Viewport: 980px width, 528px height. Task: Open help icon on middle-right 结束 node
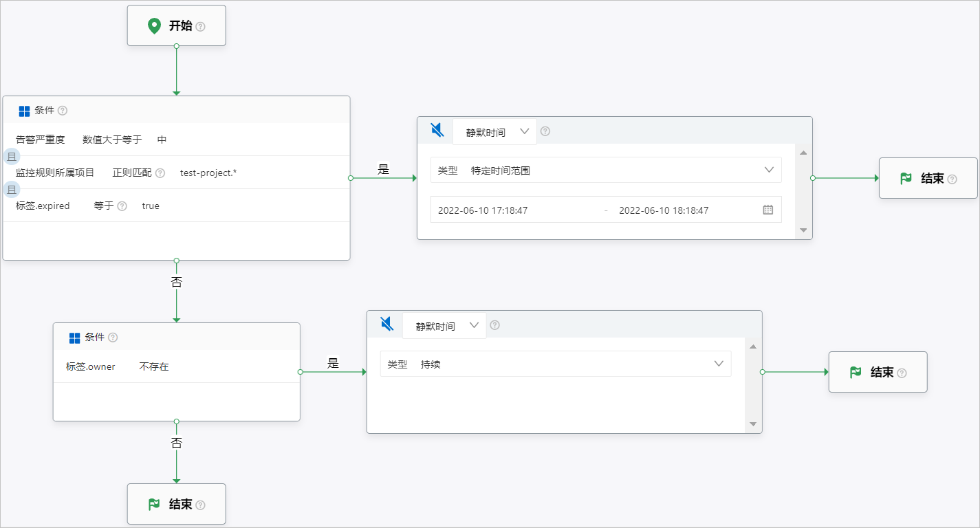click(x=902, y=373)
